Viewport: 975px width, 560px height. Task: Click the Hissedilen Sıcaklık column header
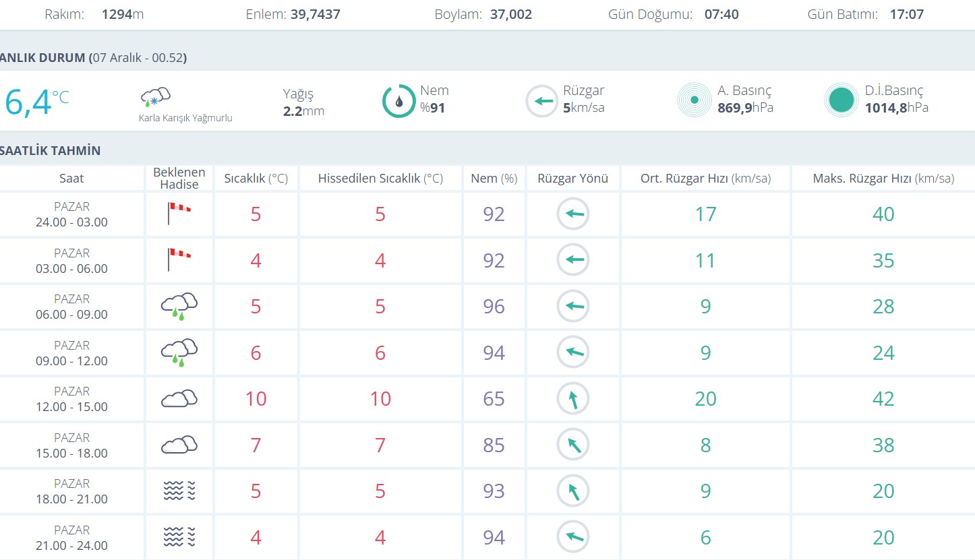click(x=380, y=179)
